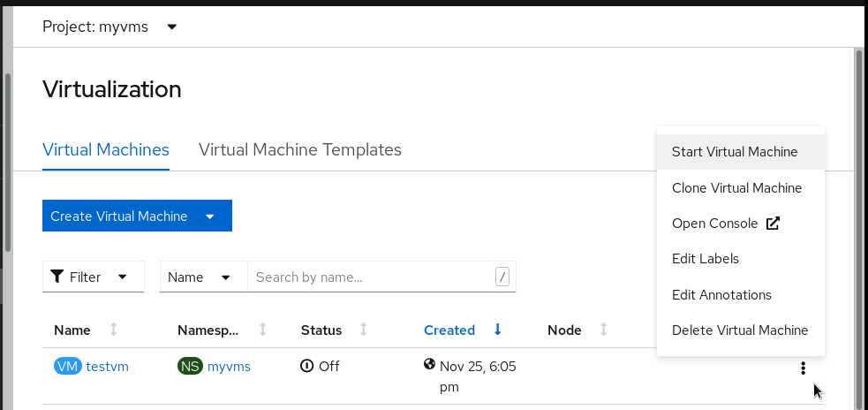Open the kebab actions menu for testvm

(x=803, y=368)
